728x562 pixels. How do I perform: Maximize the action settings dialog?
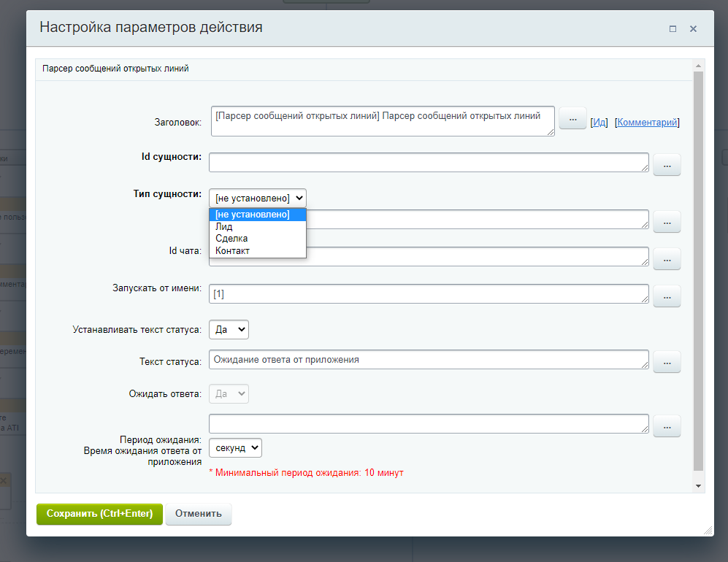(x=673, y=28)
